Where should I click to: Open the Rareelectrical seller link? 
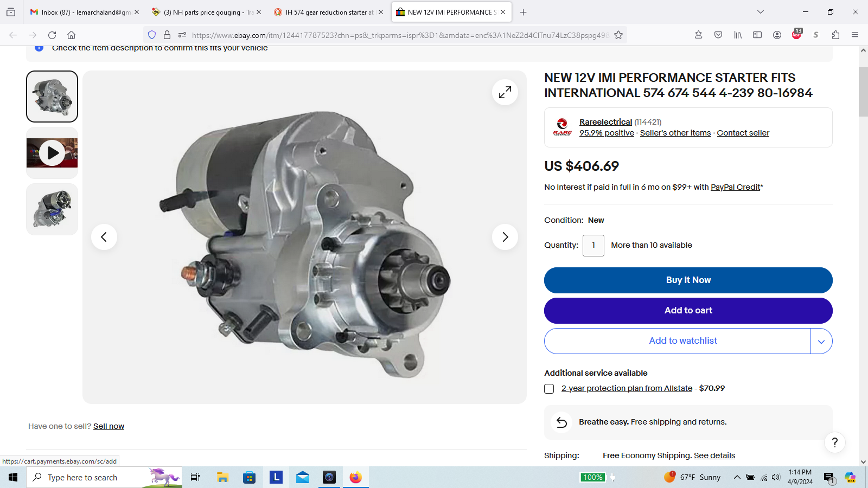click(605, 122)
